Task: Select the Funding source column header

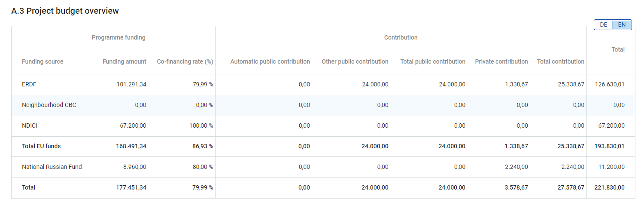Action: (43, 62)
